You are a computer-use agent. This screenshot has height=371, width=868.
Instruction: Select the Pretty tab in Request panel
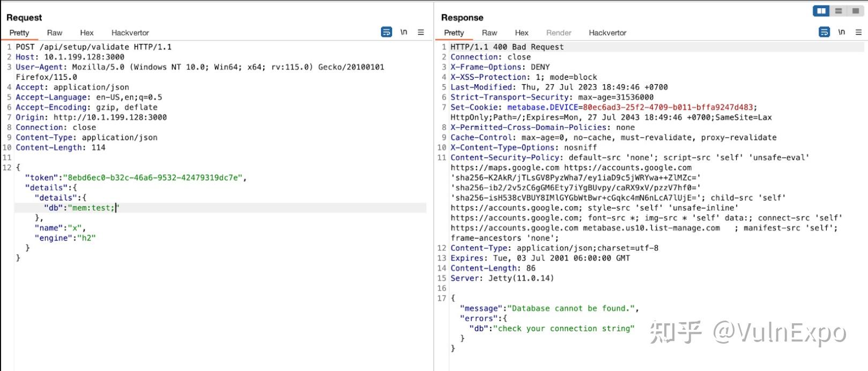19,33
